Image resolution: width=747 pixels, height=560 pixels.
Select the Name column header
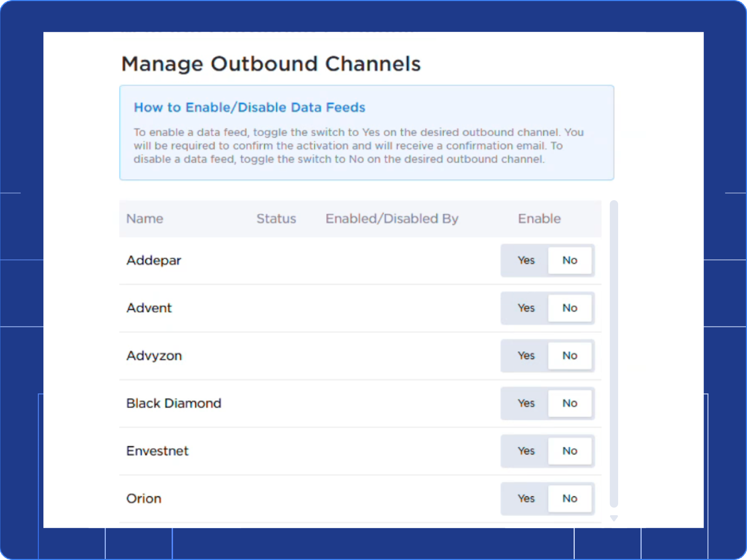point(144,218)
